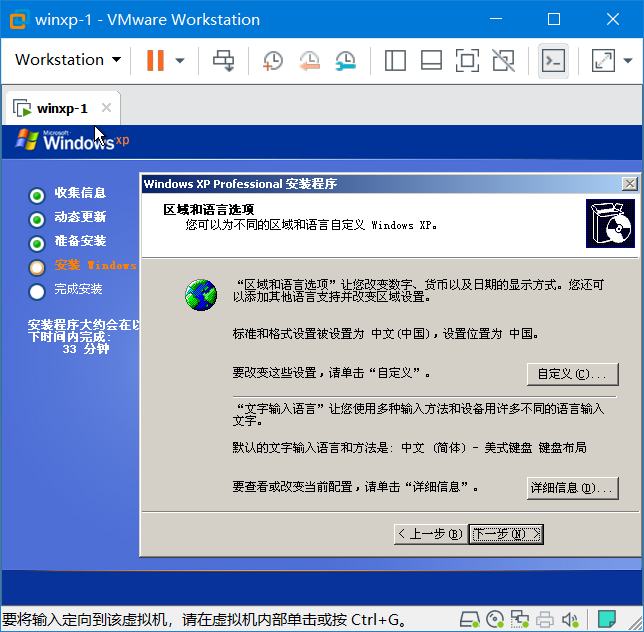Open the snapshot manager
Image resolution: width=644 pixels, height=632 pixels.
click(x=345, y=61)
